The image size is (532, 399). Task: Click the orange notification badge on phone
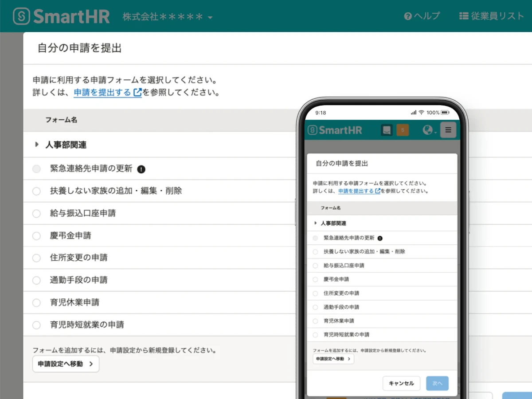[403, 130]
